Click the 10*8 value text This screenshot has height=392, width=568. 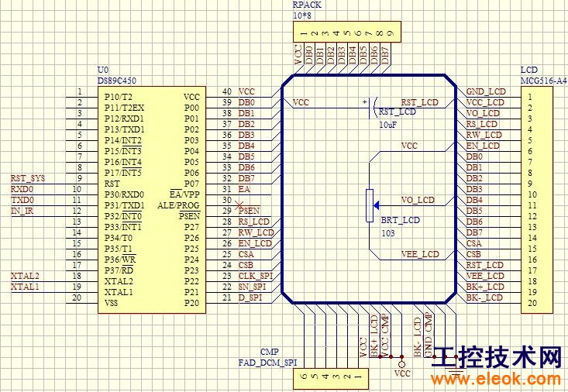click(301, 16)
